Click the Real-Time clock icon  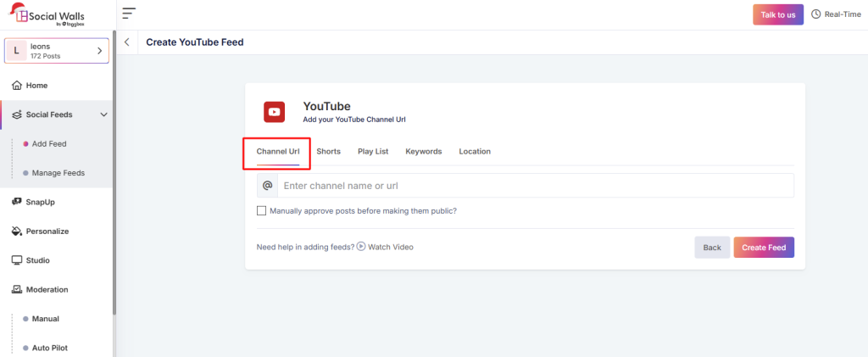click(816, 14)
